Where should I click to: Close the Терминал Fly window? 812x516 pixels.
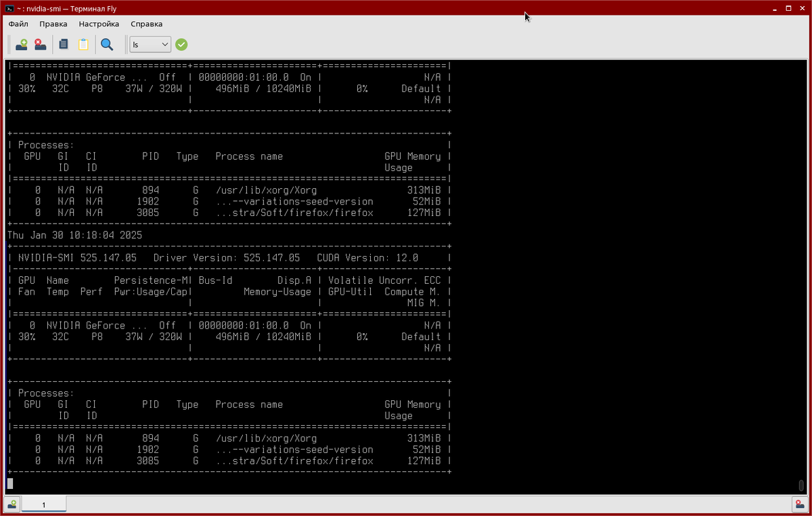point(802,8)
